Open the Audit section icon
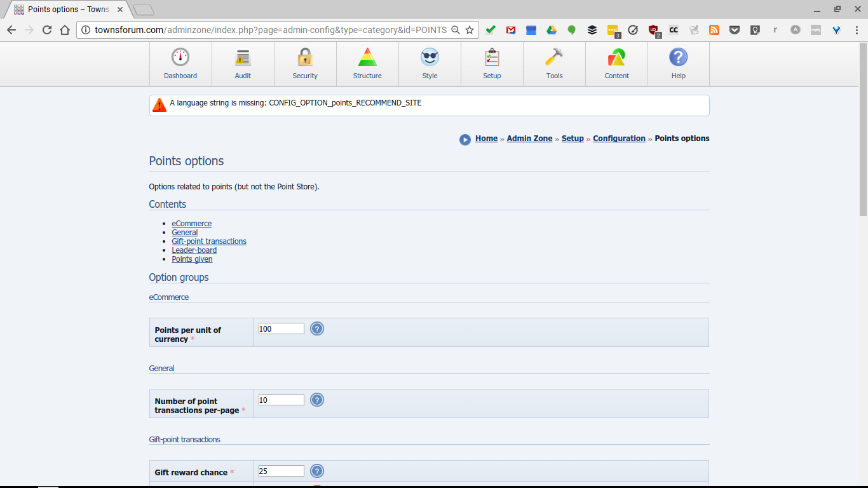Viewport: 868px width, 488px height. click(243, 64)
